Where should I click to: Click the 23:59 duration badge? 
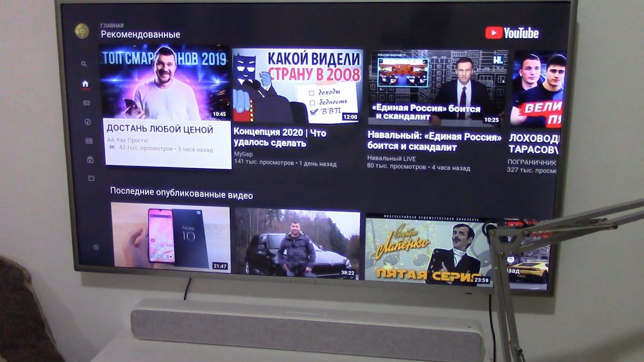481,280
